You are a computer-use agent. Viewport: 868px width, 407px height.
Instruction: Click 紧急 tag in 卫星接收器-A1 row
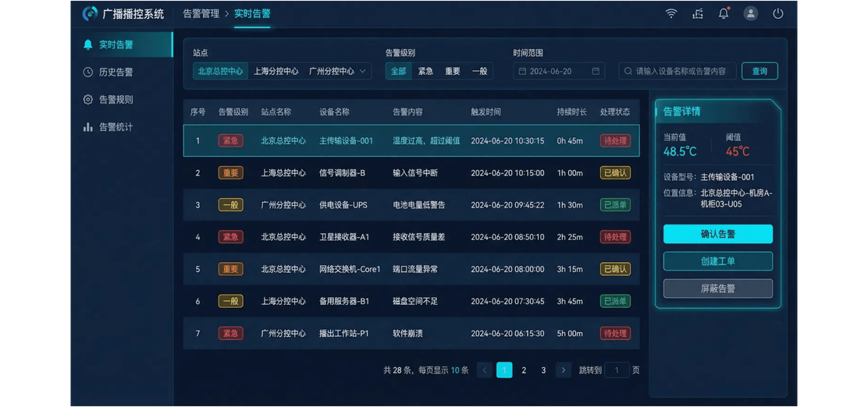pos(230,237)
